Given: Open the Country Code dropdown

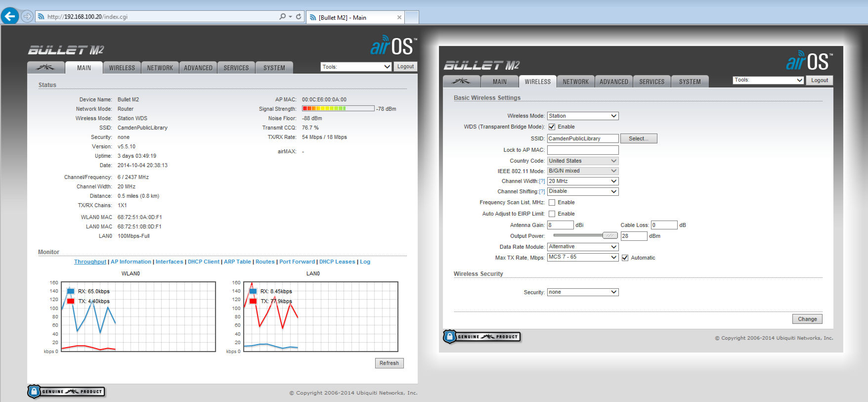Looking at the screenshot, I should 583,161.
